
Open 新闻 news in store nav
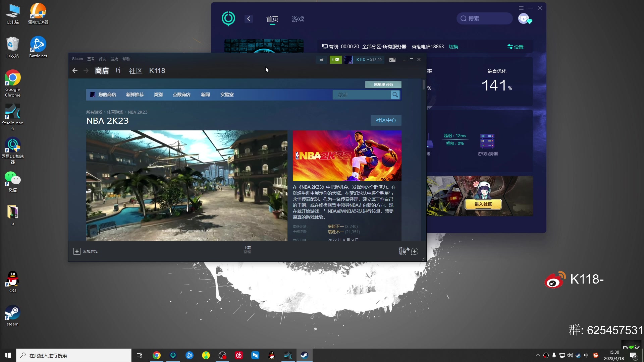click(205, 95)
